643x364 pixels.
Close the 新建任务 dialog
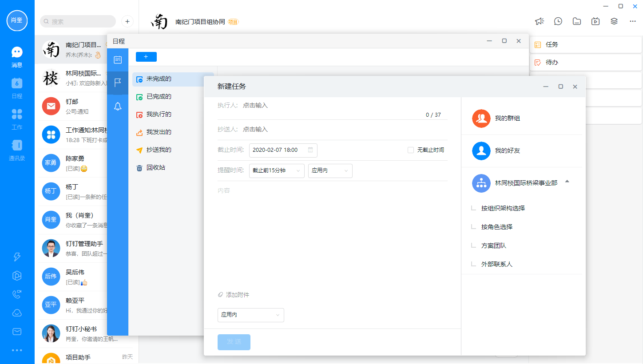tap(575, 87)
